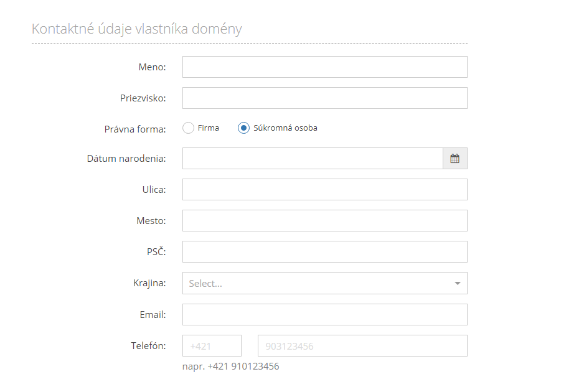
Task: Open the date of birth calendar picker
Action: point(454,159)
